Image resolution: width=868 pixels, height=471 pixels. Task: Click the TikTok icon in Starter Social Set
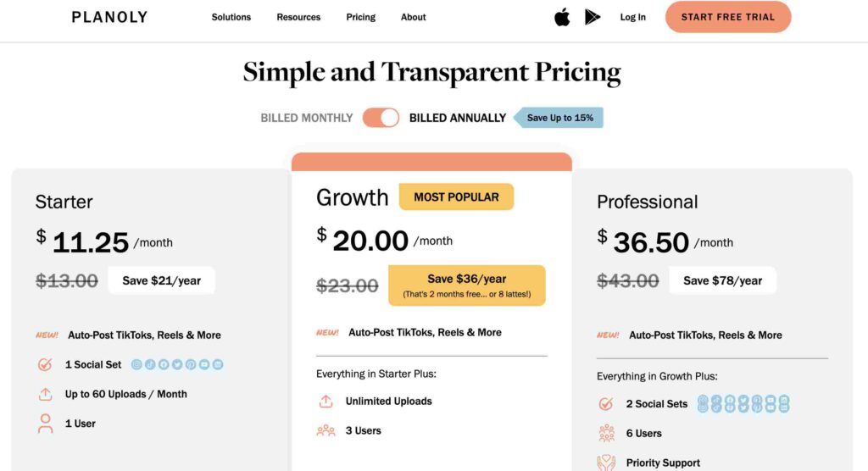(150, 364)
